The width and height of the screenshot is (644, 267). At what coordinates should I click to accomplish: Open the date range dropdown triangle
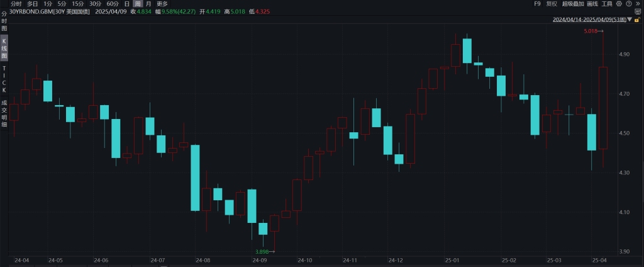pos(630,20)
